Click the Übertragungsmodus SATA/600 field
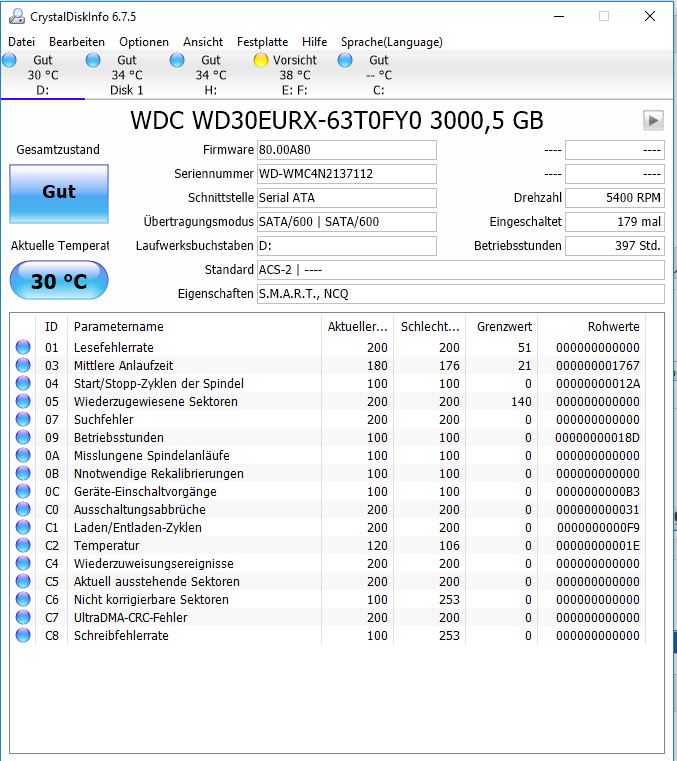677x761 pixels. 347,222
